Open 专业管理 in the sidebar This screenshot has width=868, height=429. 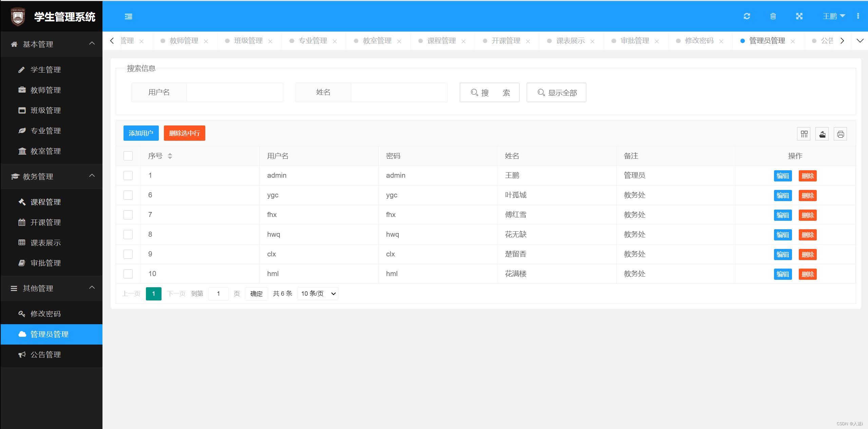(52, 131)
